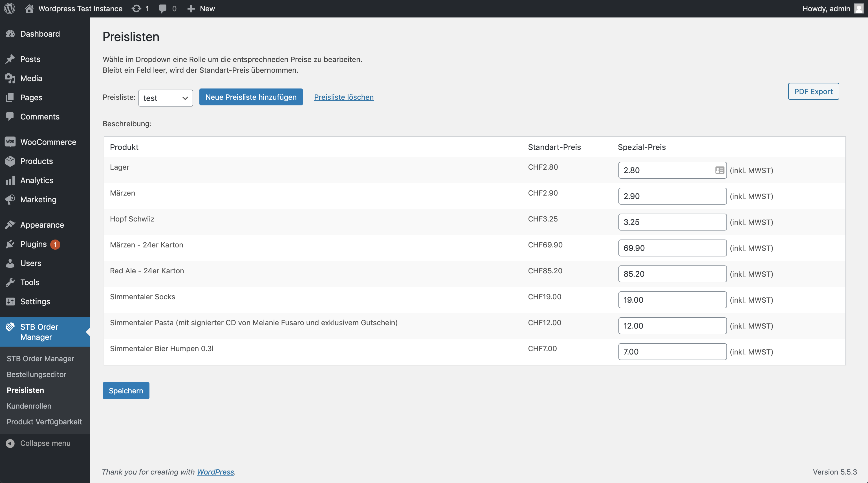868x483 pixels.
Task: Click the WooCommerce Woo icon
Action: coord(10,142)
